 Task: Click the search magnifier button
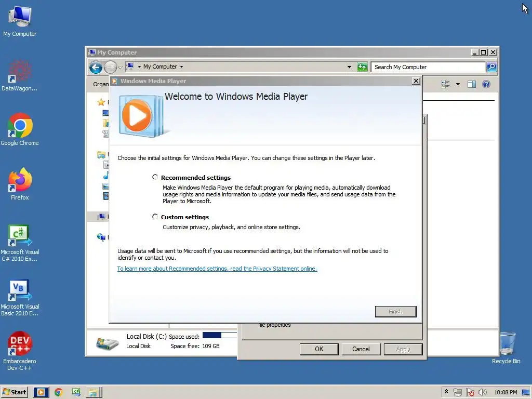[491, 67]
